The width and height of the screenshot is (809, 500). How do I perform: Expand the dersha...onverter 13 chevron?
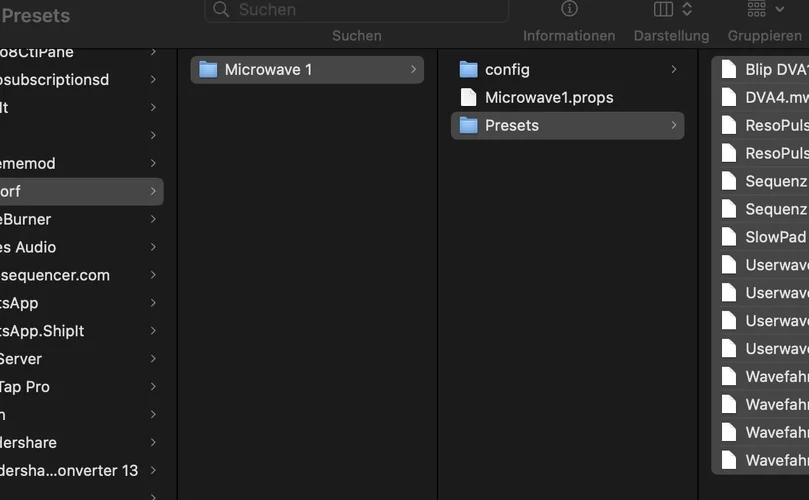click(x=153, y=470)
